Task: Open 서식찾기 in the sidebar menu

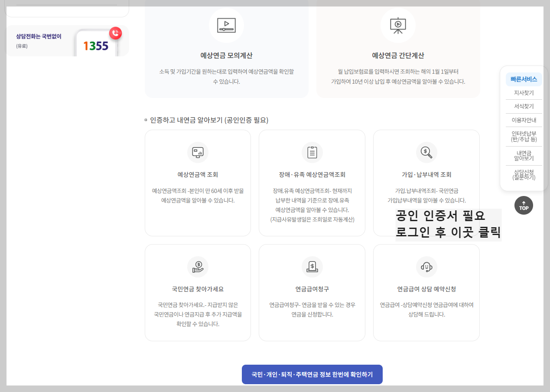Action: pos(524,106)
